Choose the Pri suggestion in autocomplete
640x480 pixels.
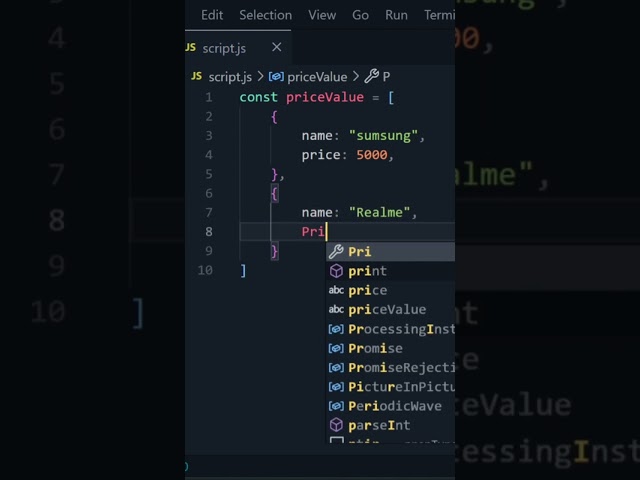(x=391, y=251)
